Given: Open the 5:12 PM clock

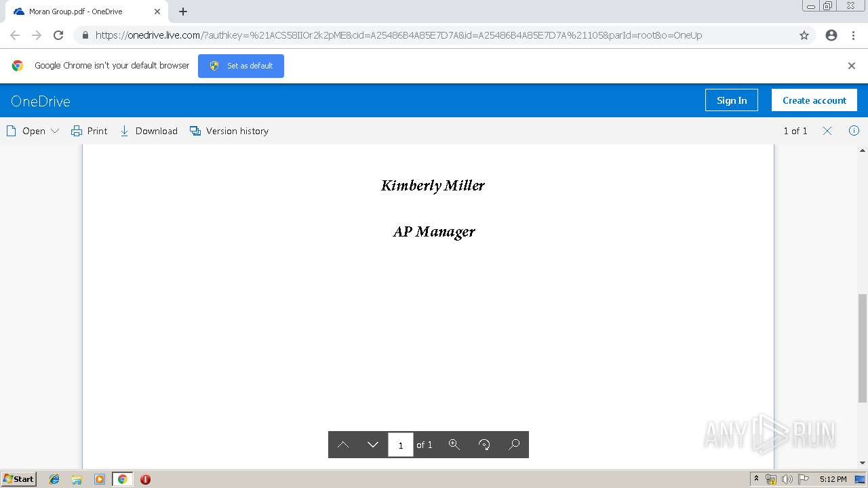Looking at the screenshot, I should click(x=833, y=479).
